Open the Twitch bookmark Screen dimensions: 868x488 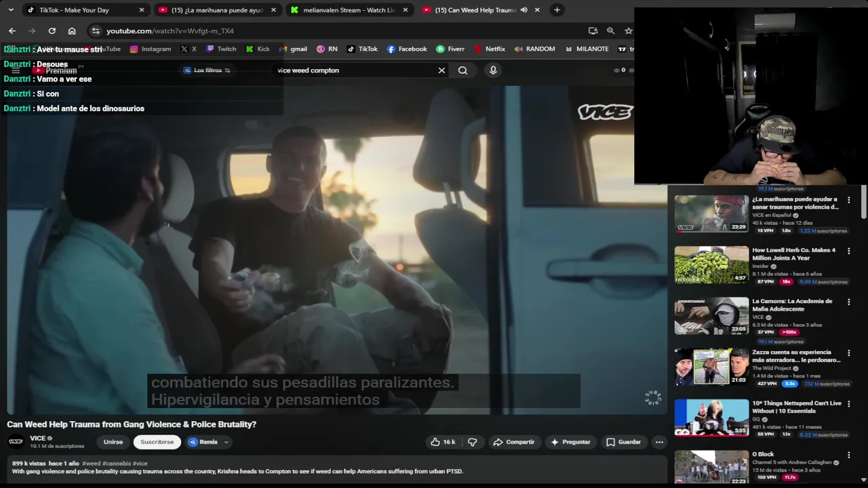(x=221, y=49)
